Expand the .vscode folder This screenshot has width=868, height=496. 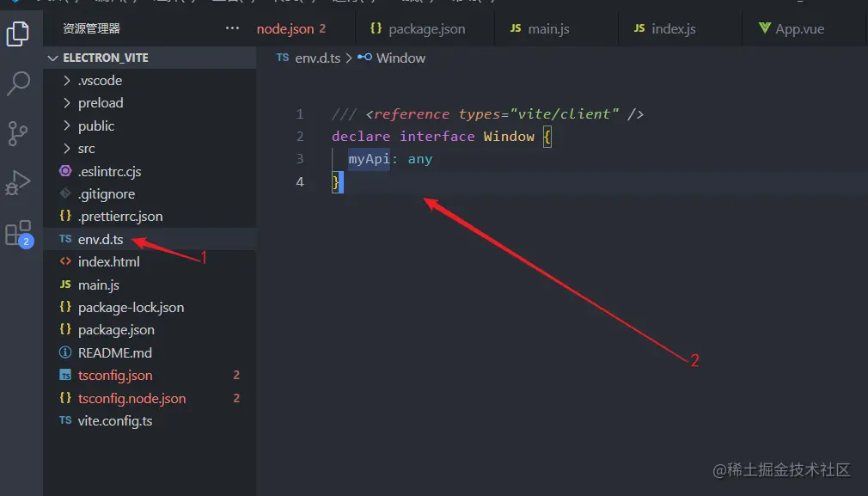[x=150, y=80]
